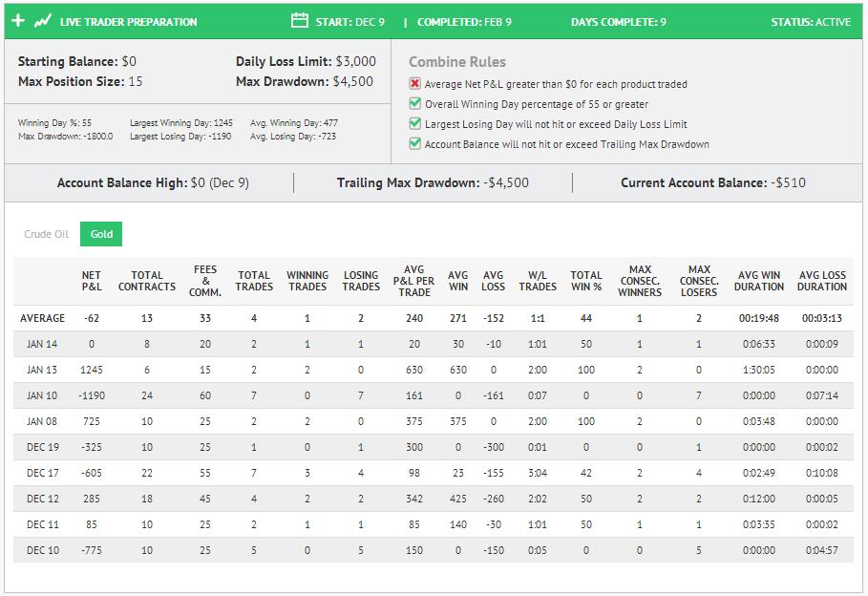Select the DEC 19 row label
The image size is (868, 596).
[x=43, y=447]
